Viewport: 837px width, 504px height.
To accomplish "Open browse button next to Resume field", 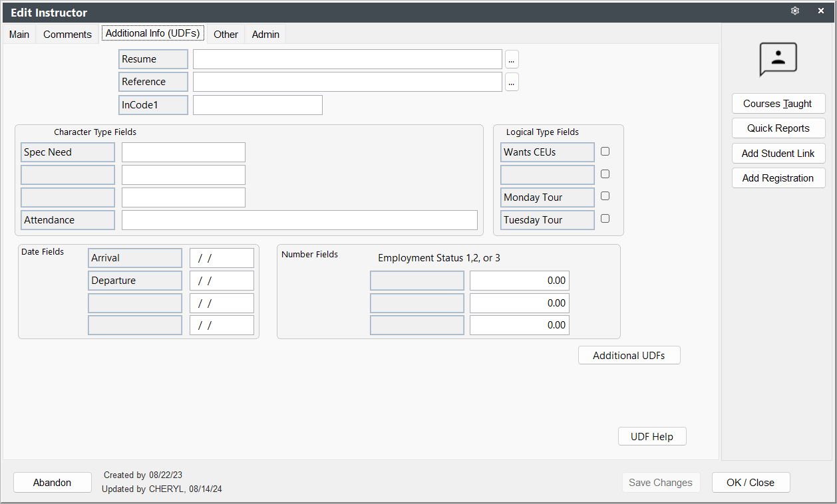I will pyautogui.click(x=512, y=59).
